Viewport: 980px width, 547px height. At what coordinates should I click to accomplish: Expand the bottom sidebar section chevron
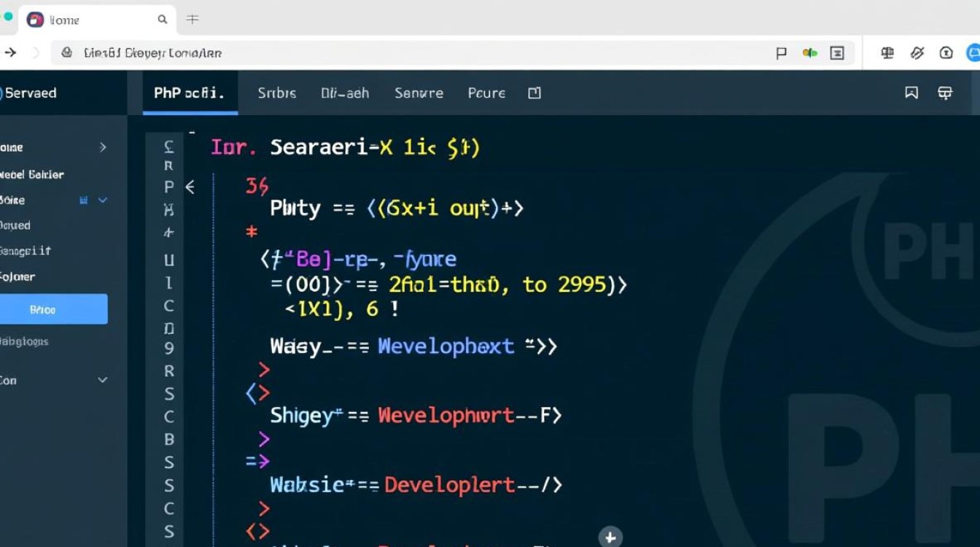coord(103,380)
